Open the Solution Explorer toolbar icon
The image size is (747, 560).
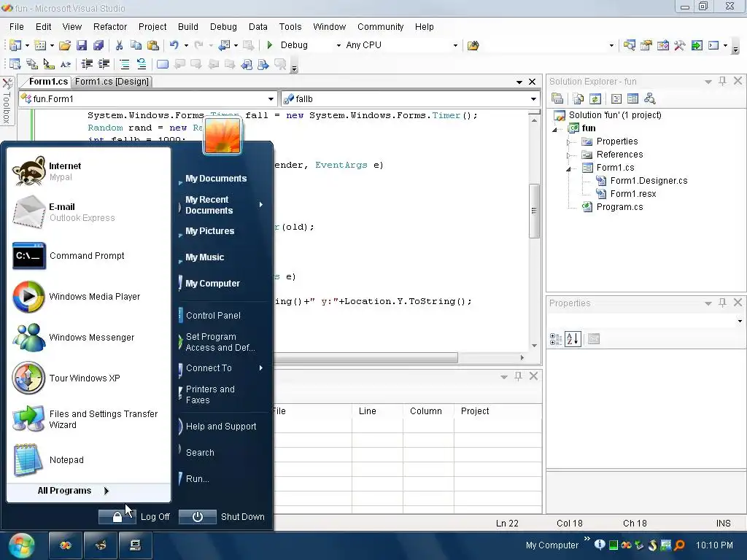630,45
